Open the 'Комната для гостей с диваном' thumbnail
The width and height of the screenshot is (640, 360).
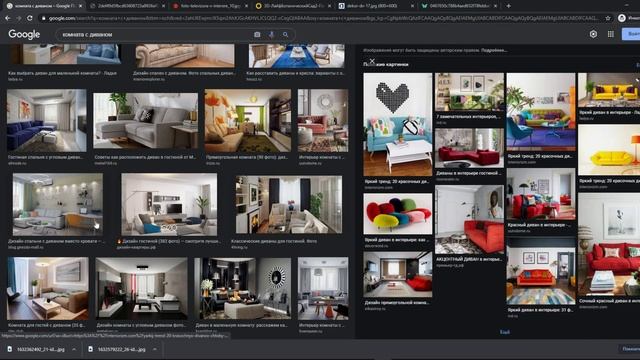pos(47,288)
